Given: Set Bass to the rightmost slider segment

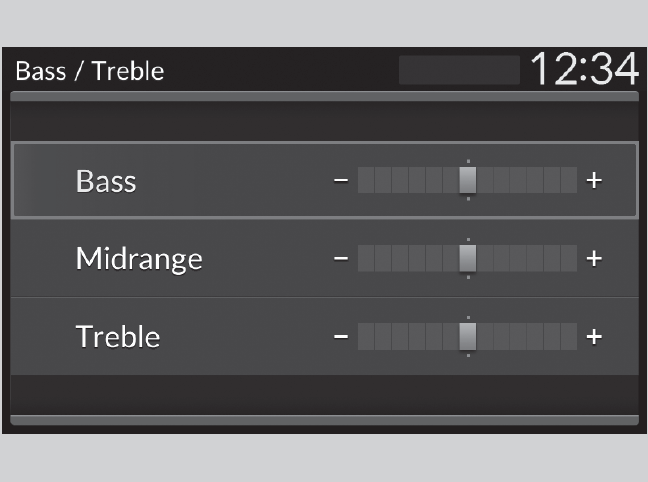Looking at the screenshot, I should coord(569,180).
